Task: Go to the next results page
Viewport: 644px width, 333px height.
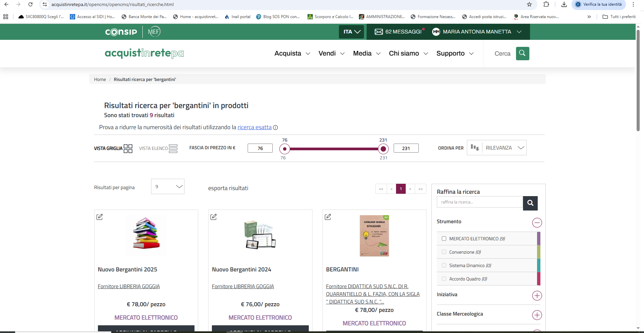Action: tap(410, 189)
